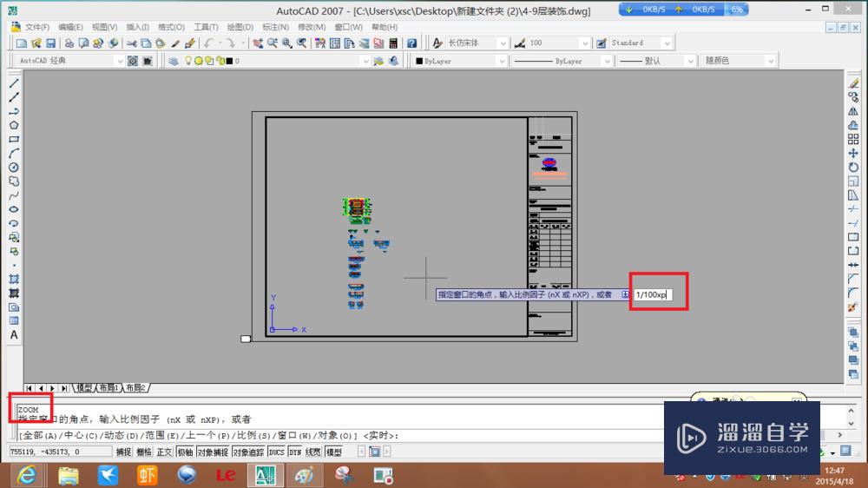This screenshot has width=868, height=488.
Task: Click the Help question mark icon
Action: (411, 43)
